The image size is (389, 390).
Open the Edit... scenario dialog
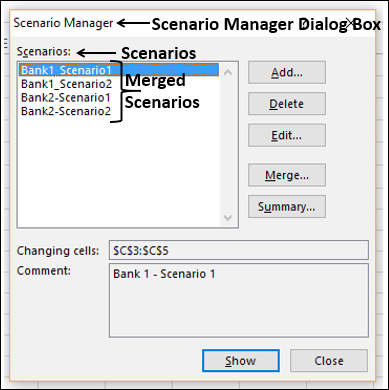coord(287,135)
